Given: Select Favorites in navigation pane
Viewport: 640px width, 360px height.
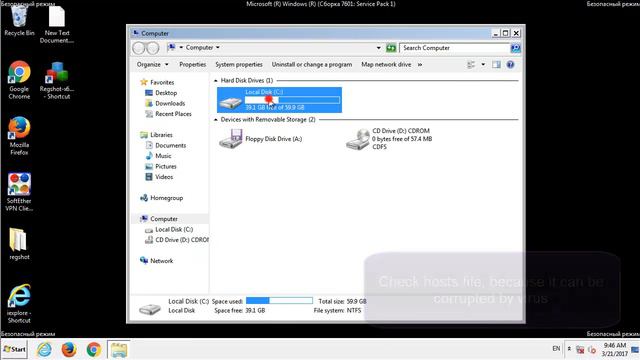Looking at the screenshot, I should click(x=162, y=82).
